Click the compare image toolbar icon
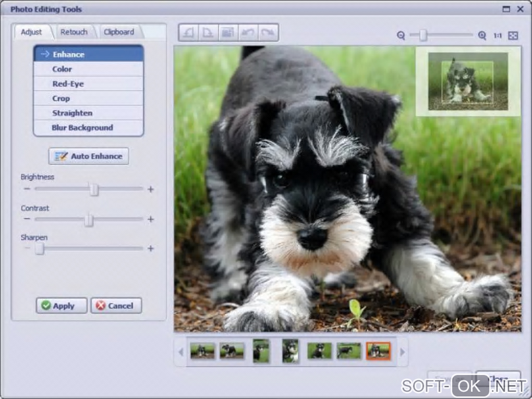Screen dimensions: 532x399 [x=228, y=32]
